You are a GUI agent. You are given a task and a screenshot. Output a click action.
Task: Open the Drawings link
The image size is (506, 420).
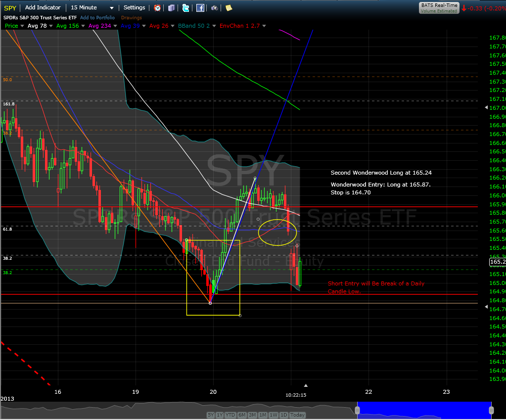click(132, 17)
